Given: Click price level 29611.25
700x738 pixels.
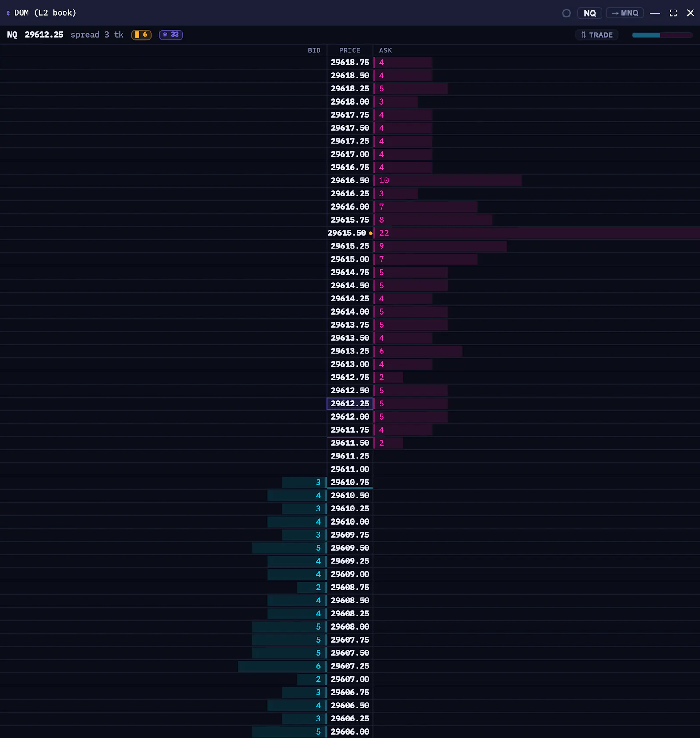Looking at the screenshot, I should 350,456.
